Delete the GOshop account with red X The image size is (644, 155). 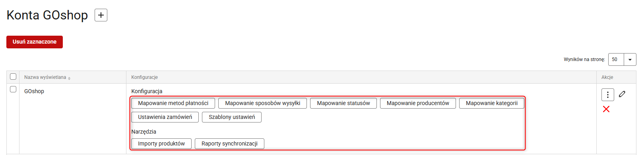click(606, 109)
